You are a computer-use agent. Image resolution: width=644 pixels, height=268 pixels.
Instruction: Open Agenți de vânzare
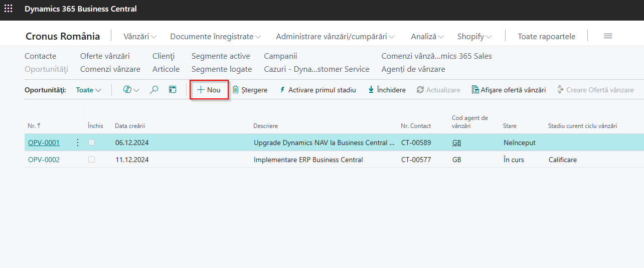tap(413, 69)
